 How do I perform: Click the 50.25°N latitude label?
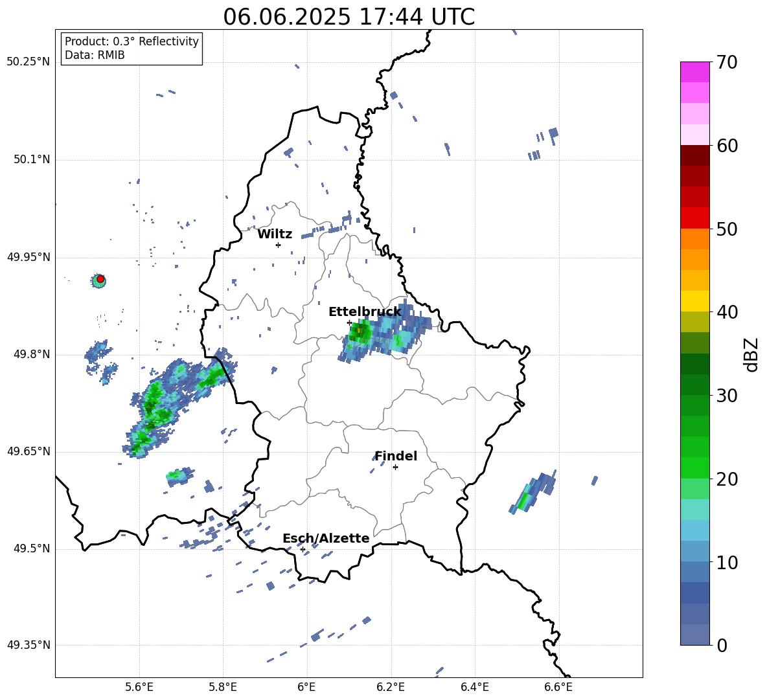[x=29, y=62]
